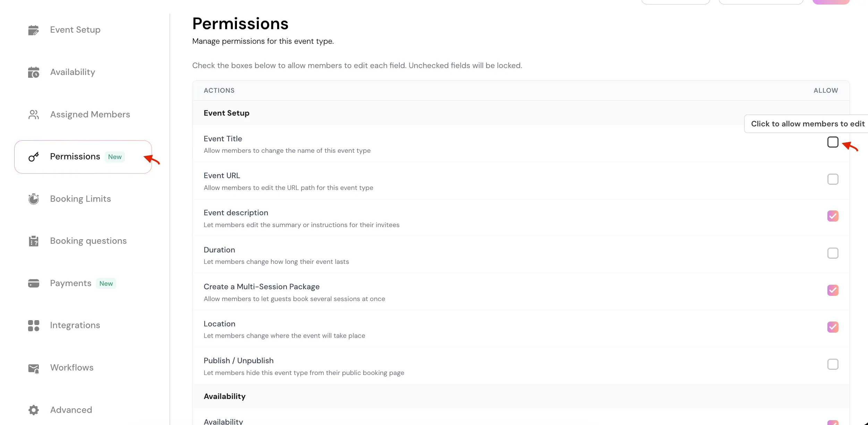868x425 pixels.
Task: Check the Event URL allow checkbox
Action: tap(833, 179)
